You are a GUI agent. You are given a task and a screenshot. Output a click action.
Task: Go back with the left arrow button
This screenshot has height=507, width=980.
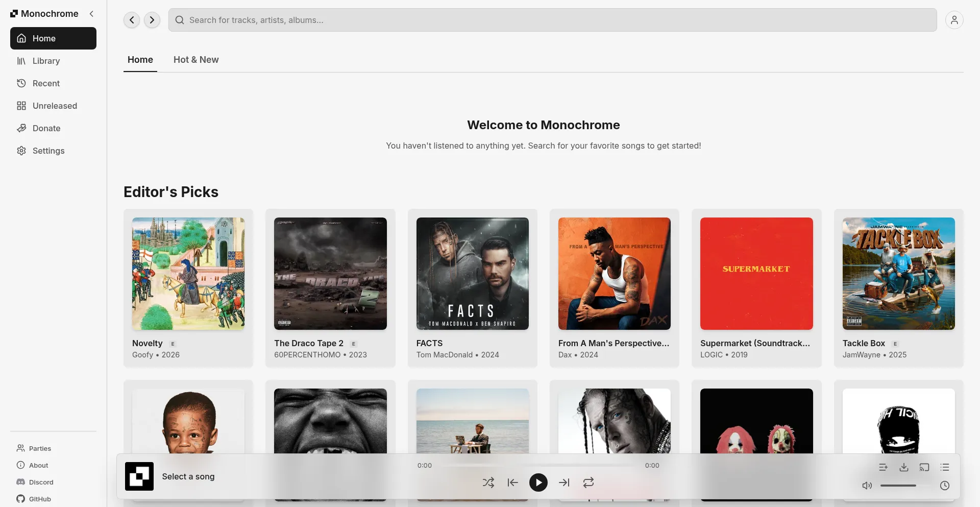(x=132, y=20)
